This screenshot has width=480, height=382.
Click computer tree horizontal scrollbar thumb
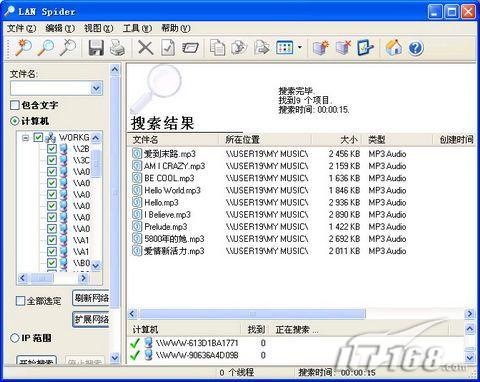coord(41,278)
